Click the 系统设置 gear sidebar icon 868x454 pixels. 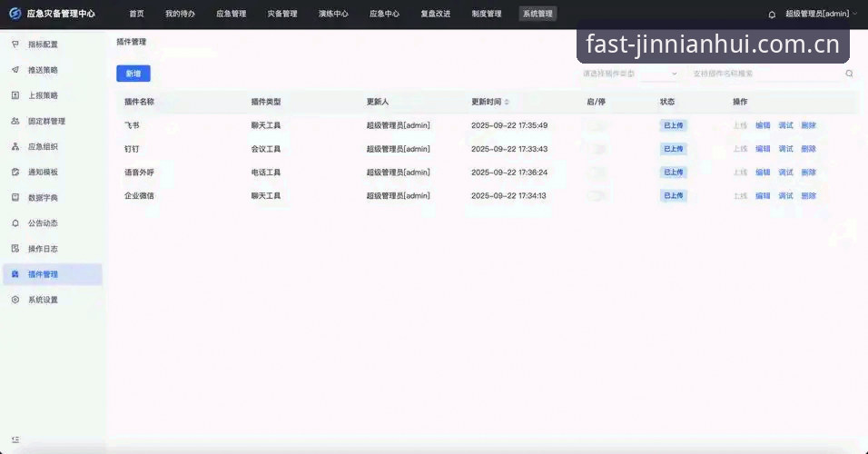point(15,300)
